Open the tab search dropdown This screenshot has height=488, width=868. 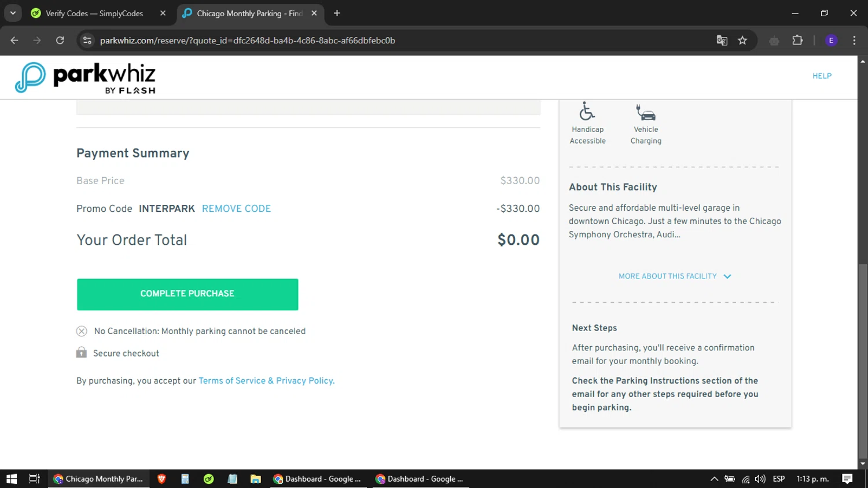coord(13,13)
